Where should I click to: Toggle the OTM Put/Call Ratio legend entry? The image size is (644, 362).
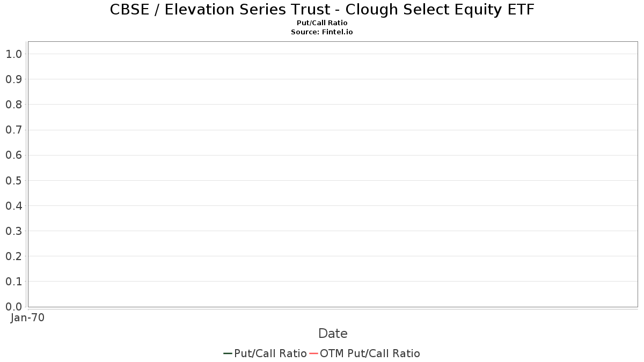pos(365,353)
